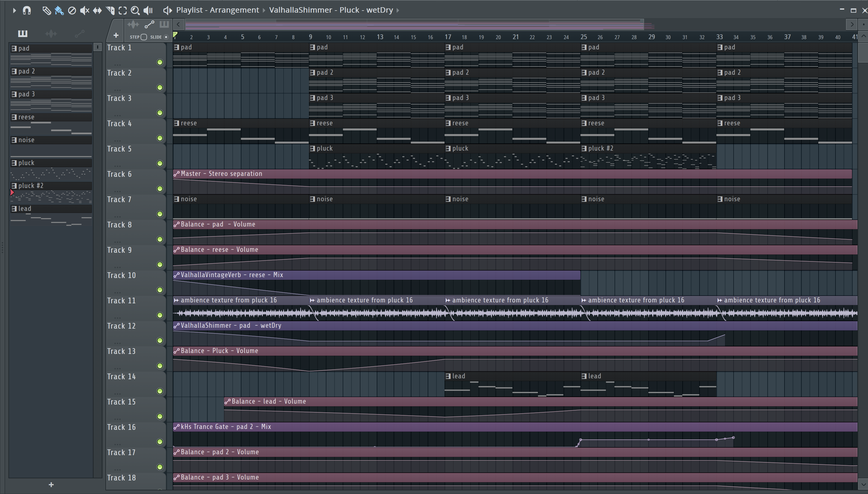Expand the arrow after ValhallaShimmer wetDry title
The image size is (868, 494).
(398, 11)
